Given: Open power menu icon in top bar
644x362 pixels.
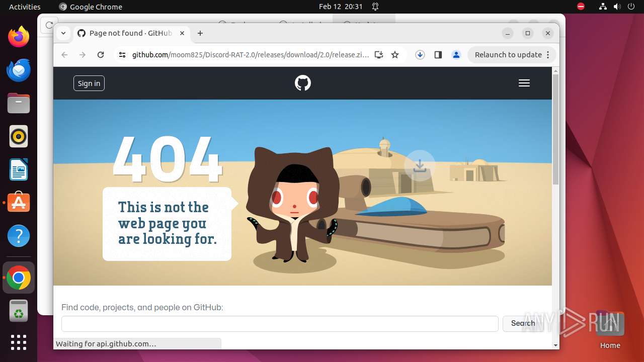Looking at the screenshot, I should point(631,7).
